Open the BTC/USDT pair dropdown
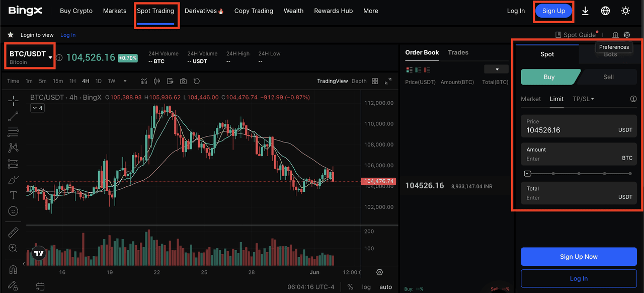 pos(50,57)
